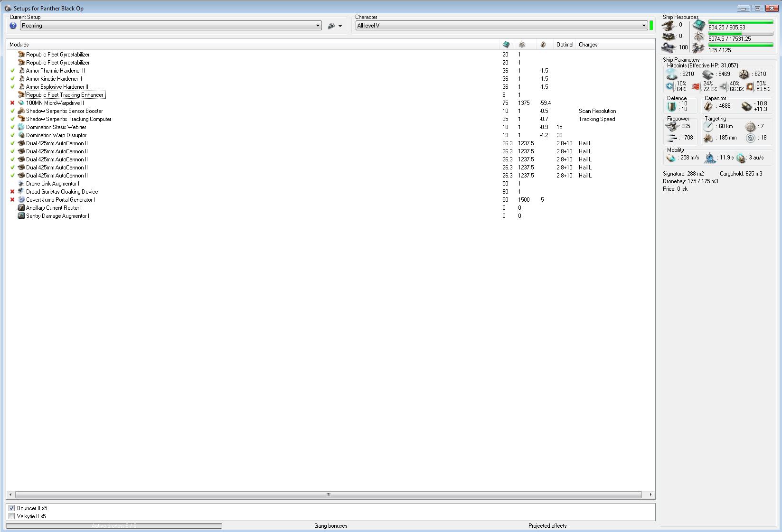Click the launcher hardpoints icon in Ship Resources
782x532 pixels.
[x=669, y=36]
